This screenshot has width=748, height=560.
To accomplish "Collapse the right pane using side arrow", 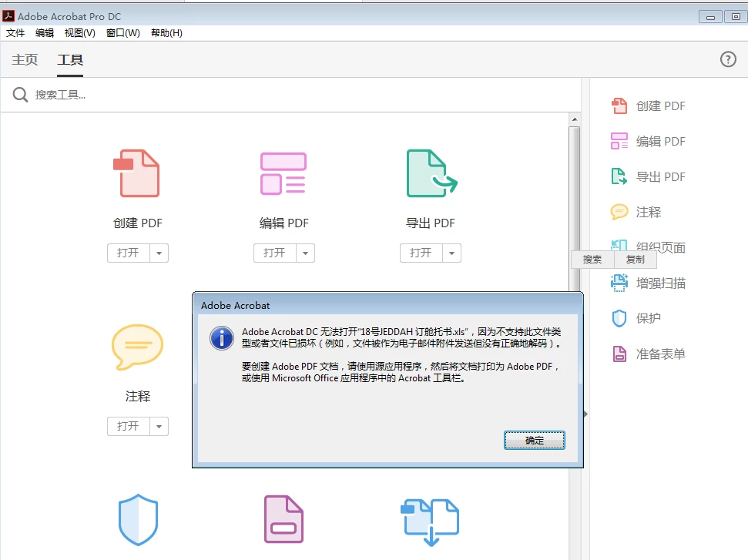I will pyautogui.click(x=585, y=414).
